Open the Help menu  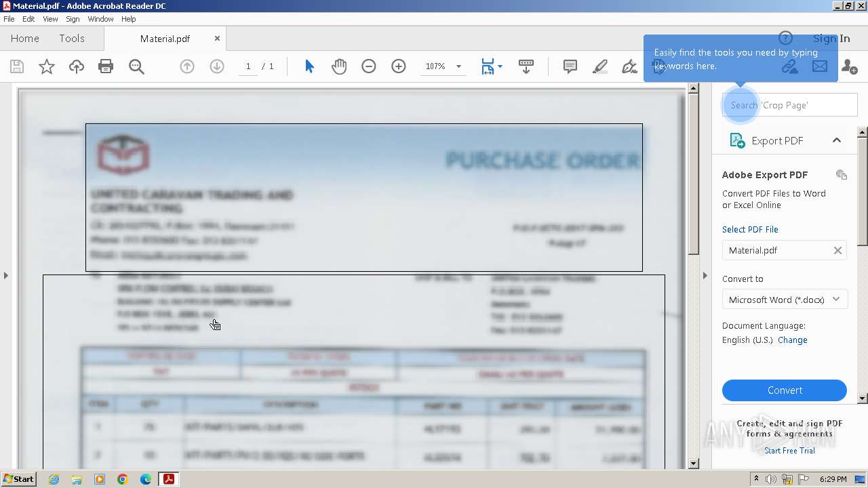tap(128, 19)
